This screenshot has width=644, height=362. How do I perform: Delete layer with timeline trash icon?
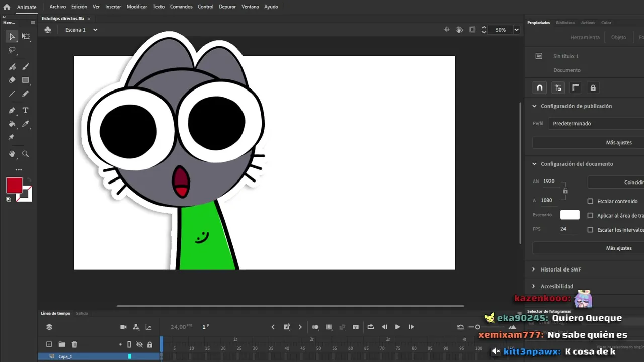pos(74,344)
